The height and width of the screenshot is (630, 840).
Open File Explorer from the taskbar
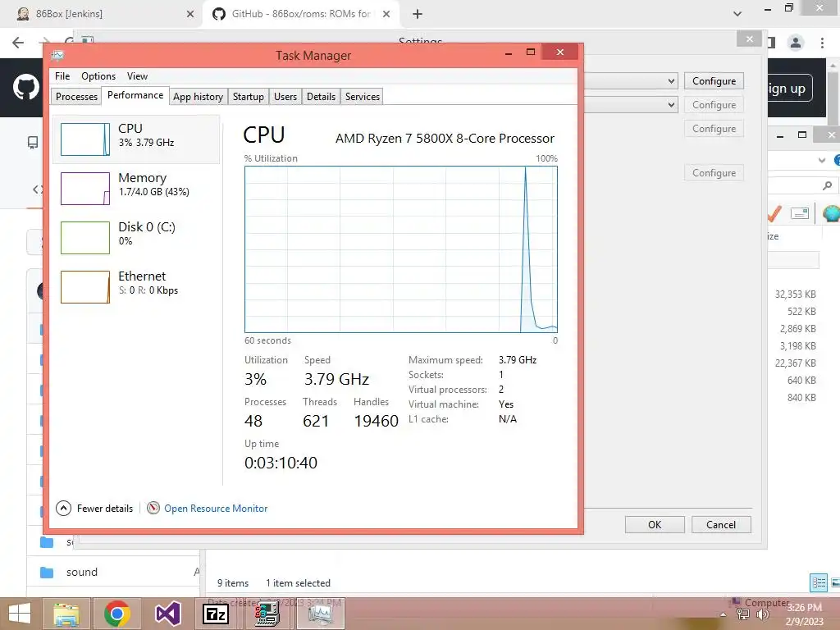pos(66,614)
